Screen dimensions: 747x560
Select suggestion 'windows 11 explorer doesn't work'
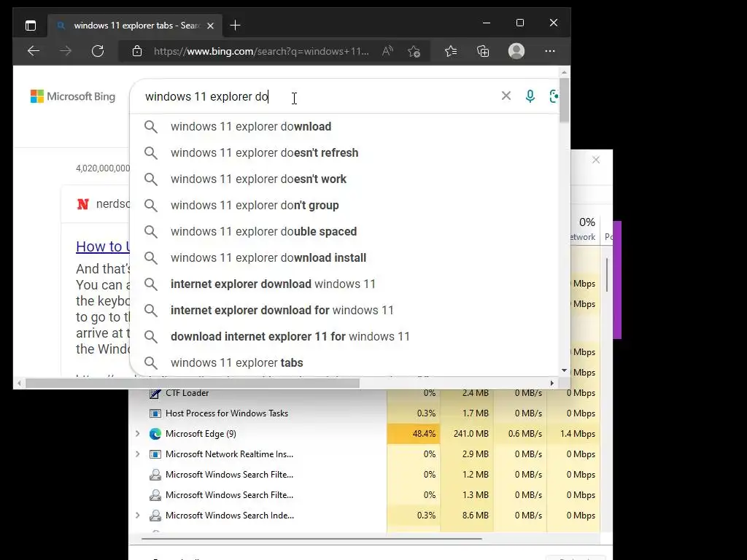pyautogui.click(x=344, y=179)
